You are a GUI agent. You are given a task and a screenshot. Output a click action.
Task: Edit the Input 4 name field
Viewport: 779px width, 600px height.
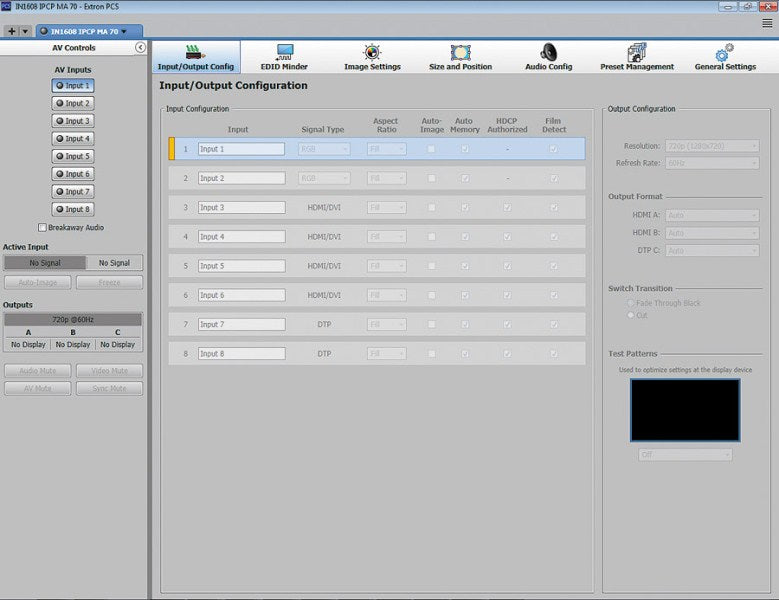point(241,237)
